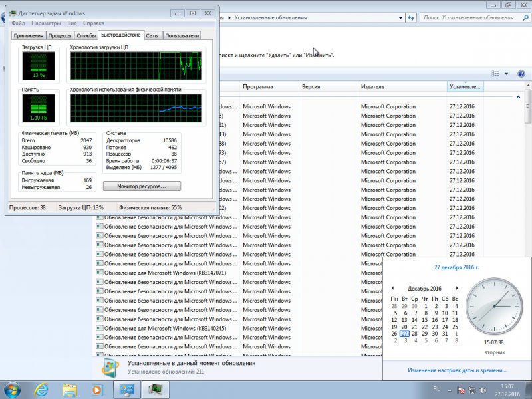This screenshot has height=399, width=532.
Task: Switch to the Пользователи tab
Action: tap(182, 36)
